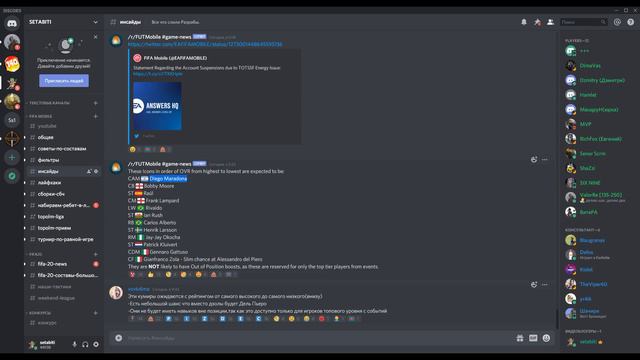The image size is (640, 360).
Task: Click the highlighted Diego Maradona text
Action: pos(168,179)
